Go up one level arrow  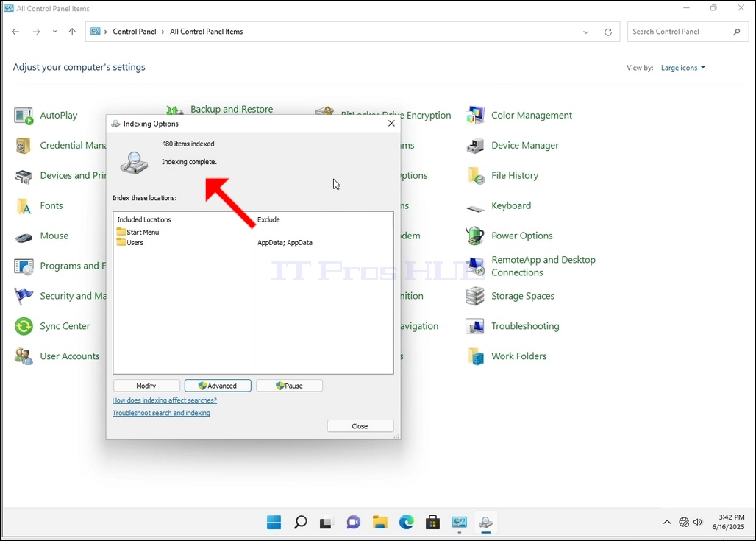[72, 32]
